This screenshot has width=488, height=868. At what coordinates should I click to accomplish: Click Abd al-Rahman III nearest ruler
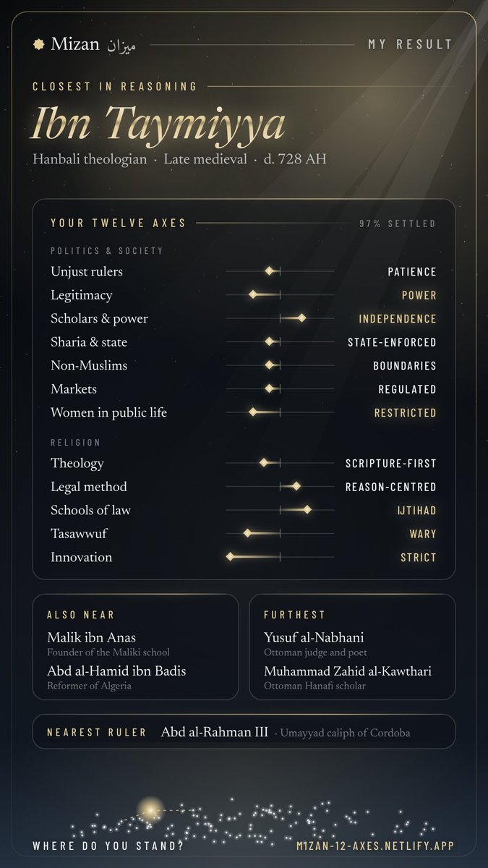215,732
